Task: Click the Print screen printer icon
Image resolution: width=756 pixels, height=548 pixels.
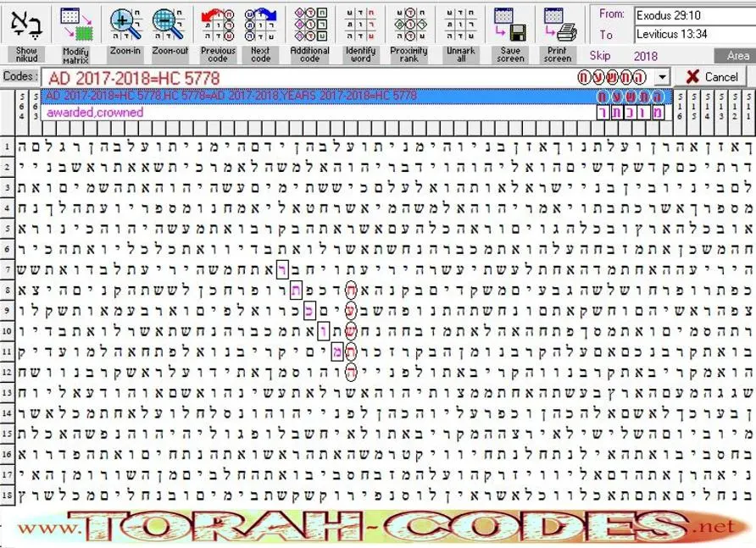Action: [559, 25]
